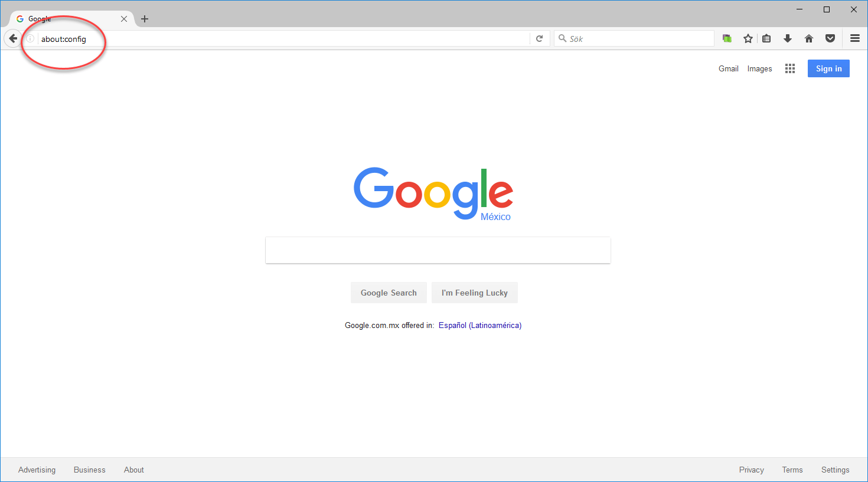Show bookmarks list icon
868x482 pixels.
766,38
